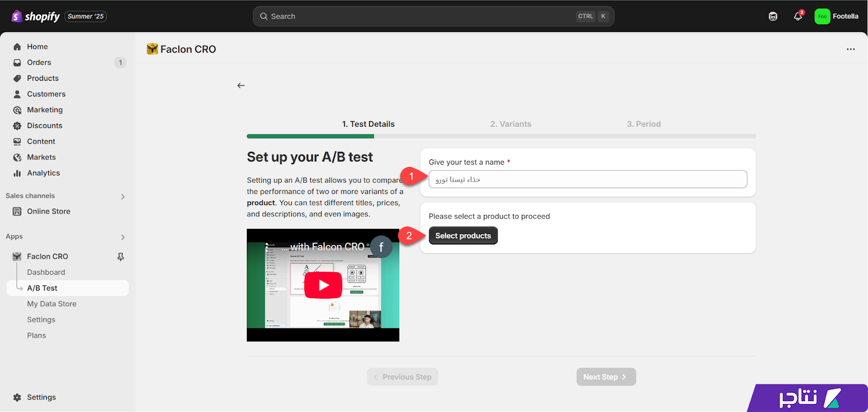Click the step progress bar

coord(501,137)
